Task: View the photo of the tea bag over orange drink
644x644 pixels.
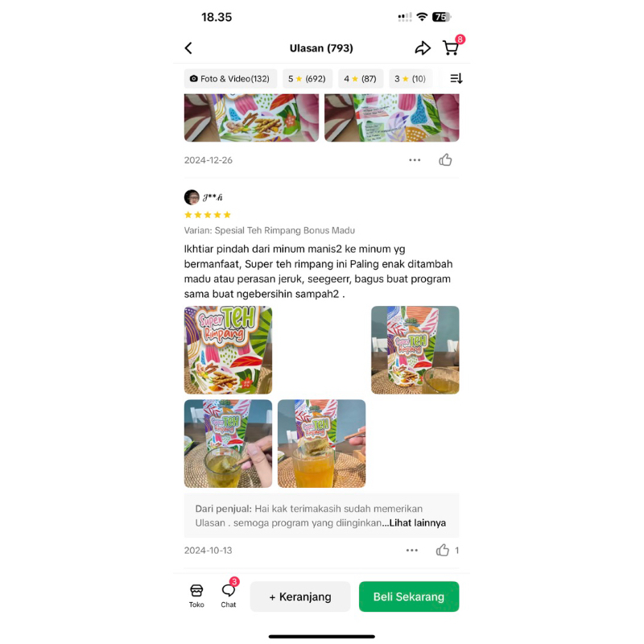Action: tap(321, 444)
